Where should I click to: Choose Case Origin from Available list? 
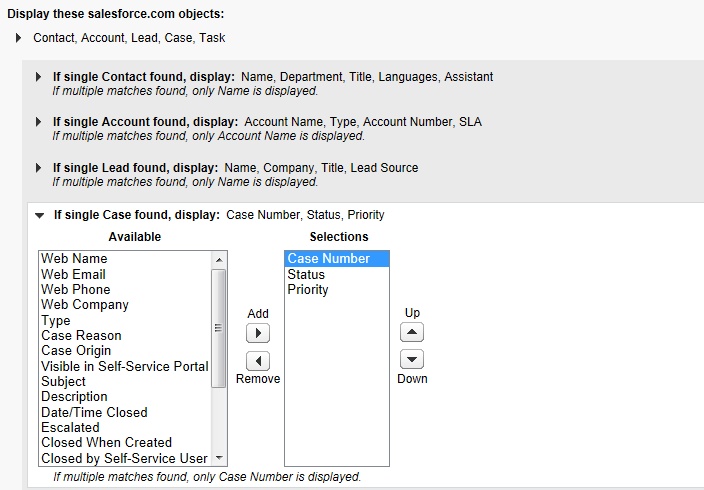(x=76, y=351)
